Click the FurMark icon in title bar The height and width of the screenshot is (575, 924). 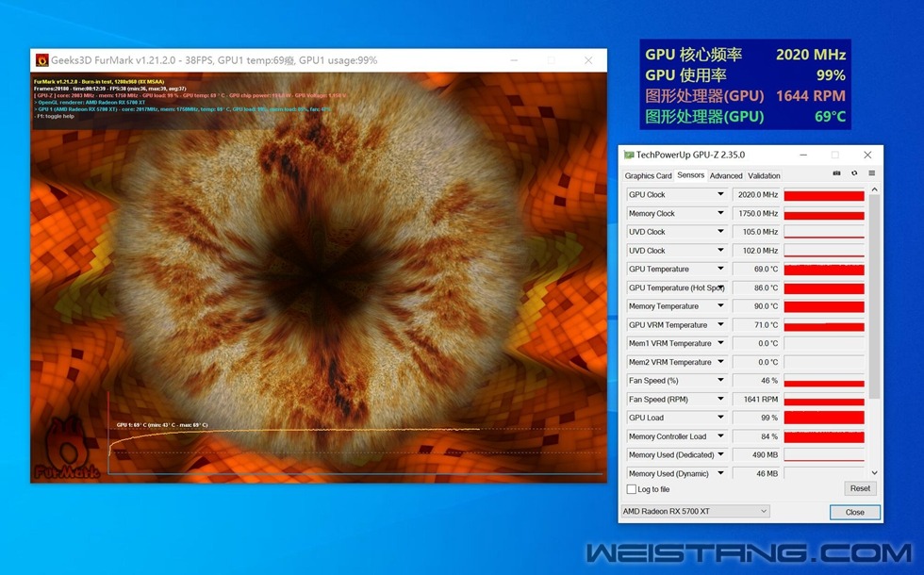pos(42,60)
